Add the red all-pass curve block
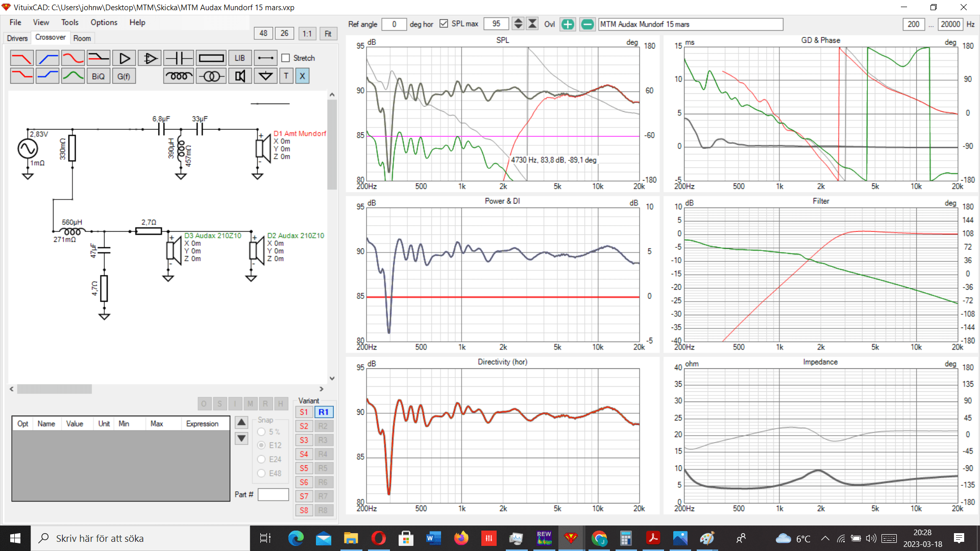Image resolution: width=980 pixels, height=551 pixels. pos(73,58)
